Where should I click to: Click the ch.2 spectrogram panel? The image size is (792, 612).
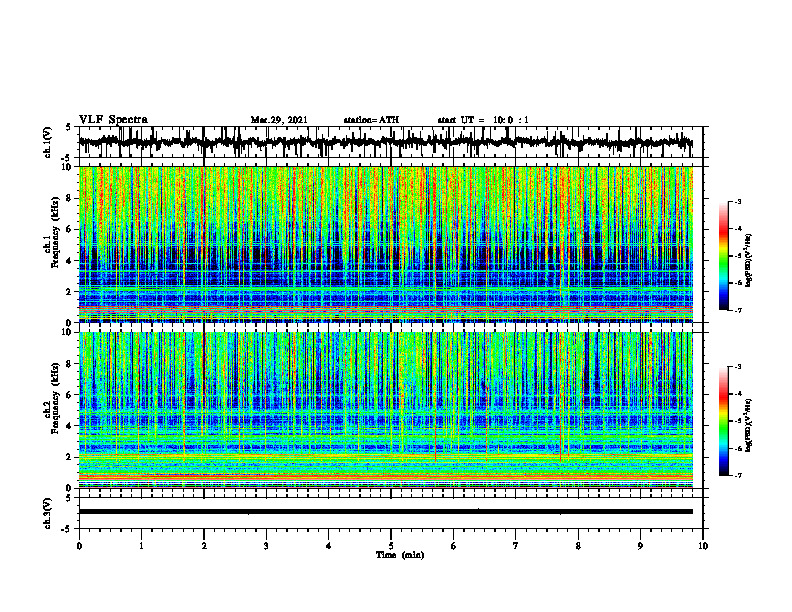[385, 410]
